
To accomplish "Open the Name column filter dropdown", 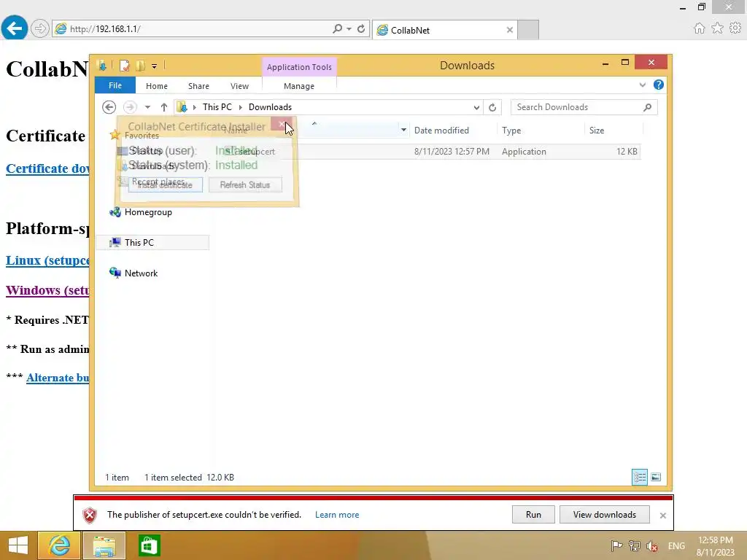I will coord(403,130).
